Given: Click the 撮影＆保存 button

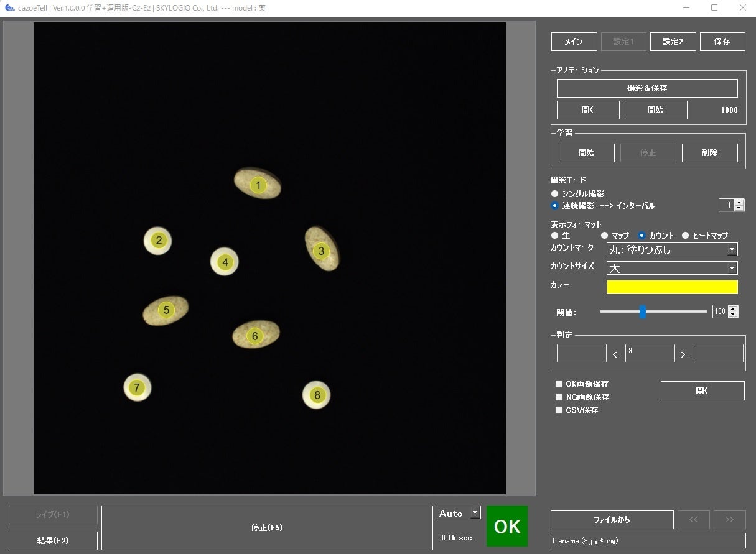Looking at the screenshot, I should pos(647,88).
